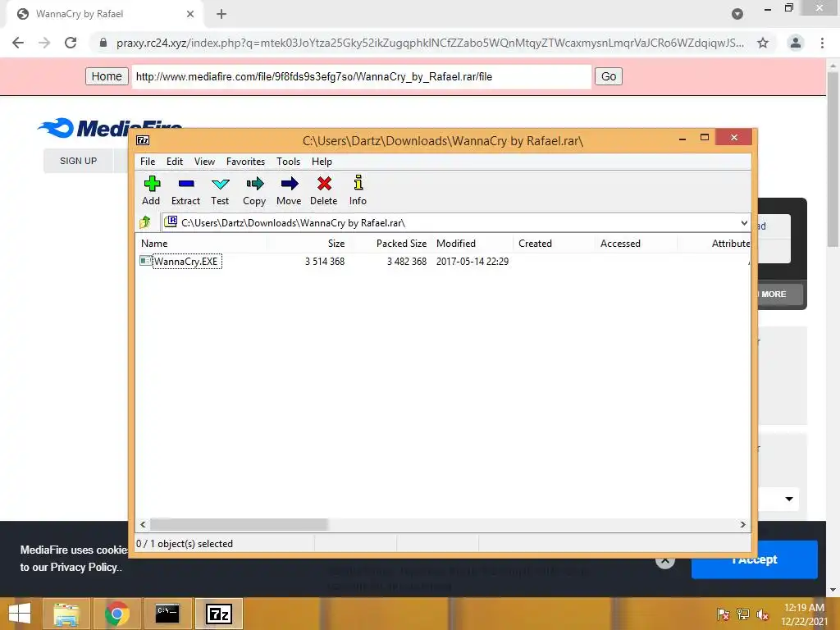Close the WannaCry by Rafael tab

[190, 14]
